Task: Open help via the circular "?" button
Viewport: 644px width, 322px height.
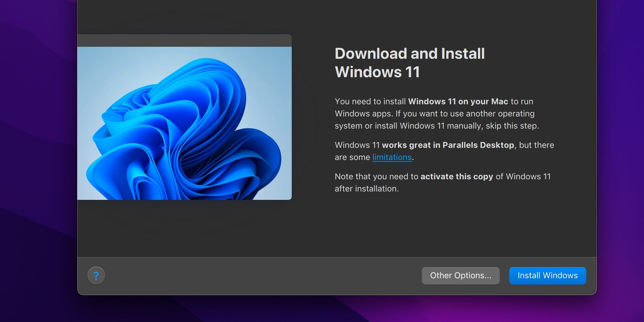Action: (96, 276)
